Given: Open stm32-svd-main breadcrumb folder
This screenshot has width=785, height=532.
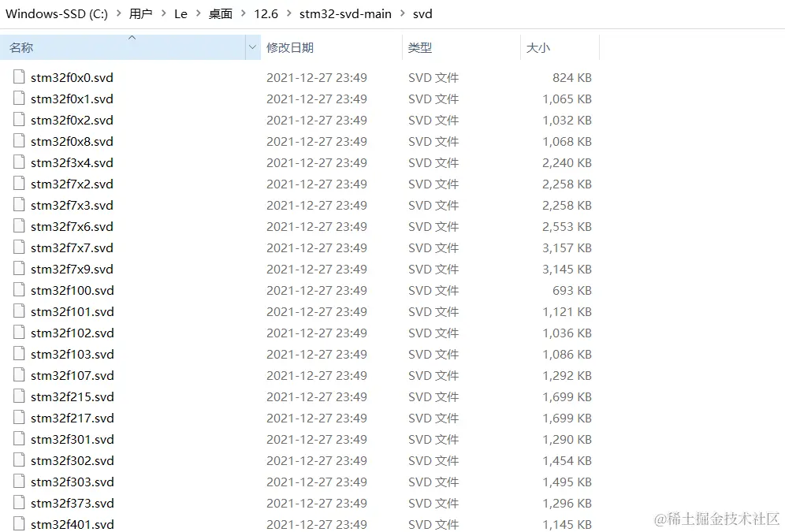Looking at the screenshot, I should [x=345, y=14].
